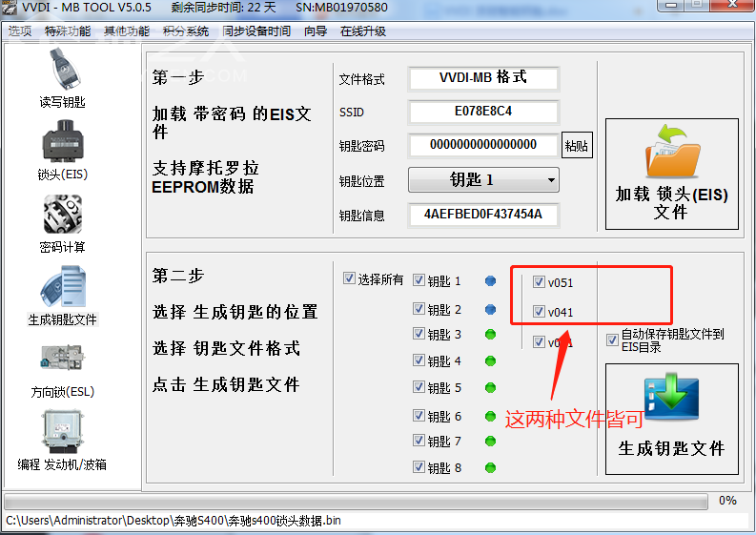Click the 支持摩托罗拉 EEPROM数据 text
Screen dimensions: 756x535
(x=205, y=177)
